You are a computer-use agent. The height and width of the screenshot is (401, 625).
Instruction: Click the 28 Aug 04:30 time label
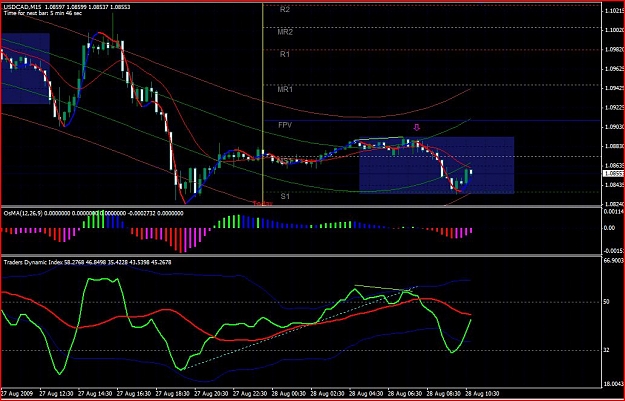366,394
